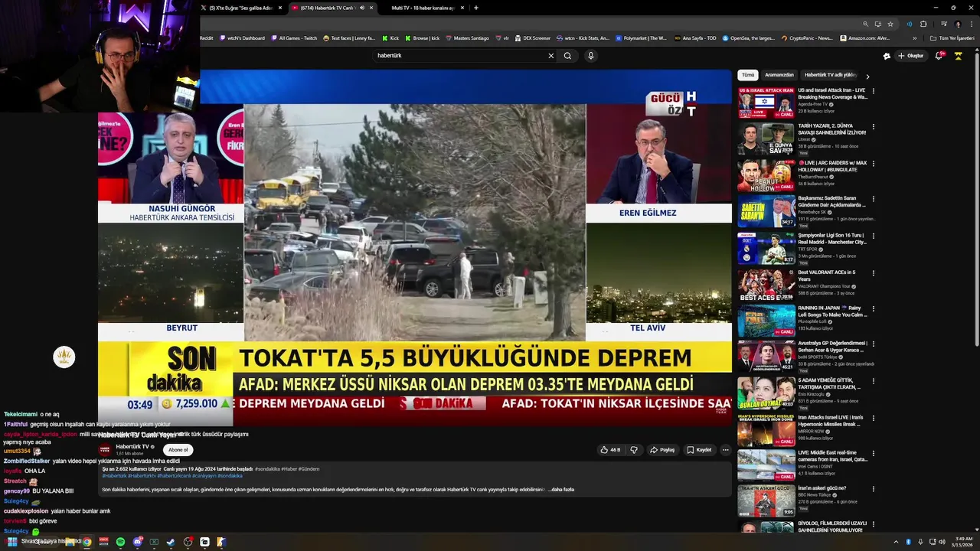
Task: Click the Oluştur create button
Action: (x=911, y=56)
